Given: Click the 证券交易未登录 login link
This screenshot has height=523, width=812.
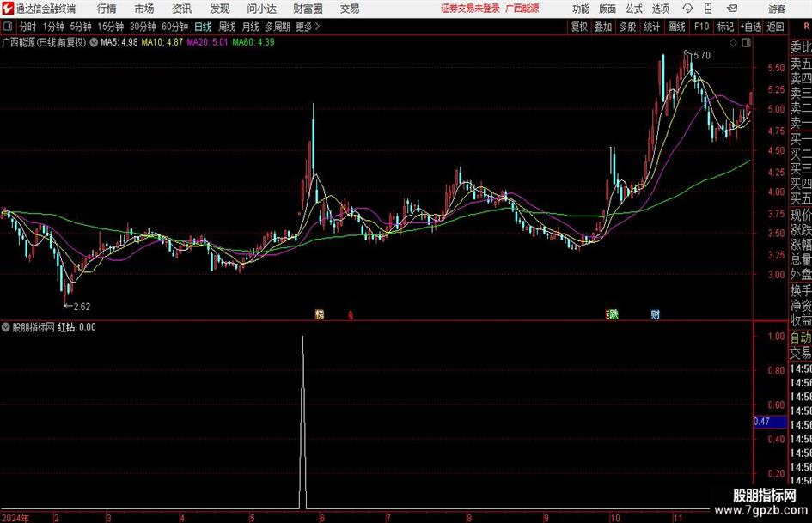Looking at the screenshot, I should click(x=470, y=9).
